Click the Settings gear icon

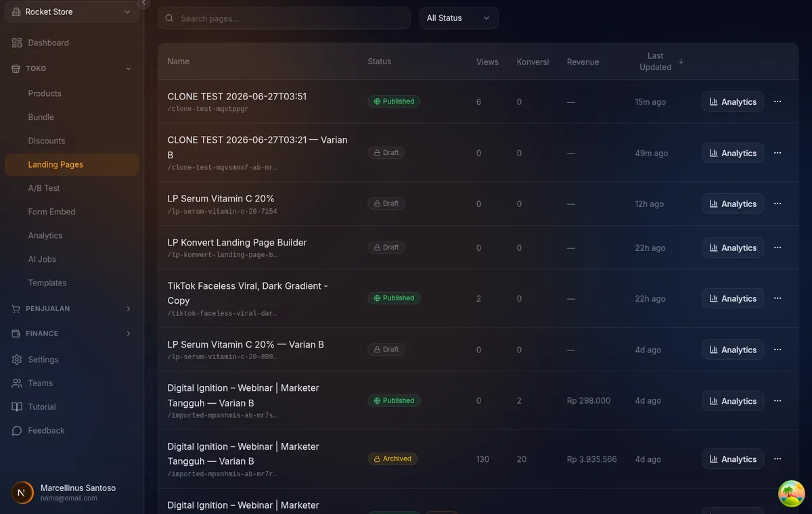pos(17,360)
